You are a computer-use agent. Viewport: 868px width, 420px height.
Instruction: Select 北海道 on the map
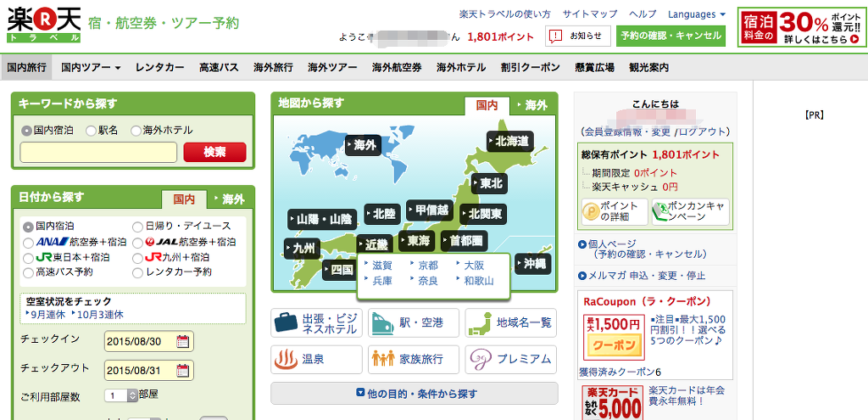click(509, 142)
